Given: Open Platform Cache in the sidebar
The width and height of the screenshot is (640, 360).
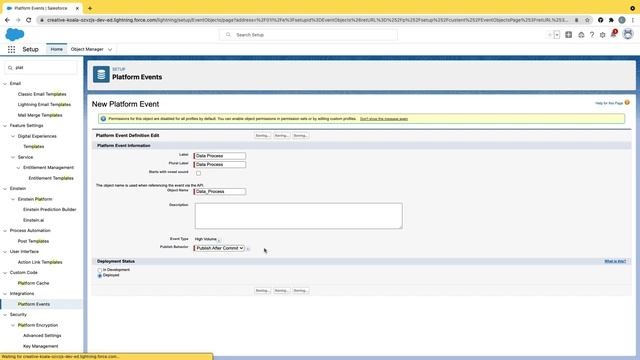Looking at the screenshot, I should coord(33,283).
